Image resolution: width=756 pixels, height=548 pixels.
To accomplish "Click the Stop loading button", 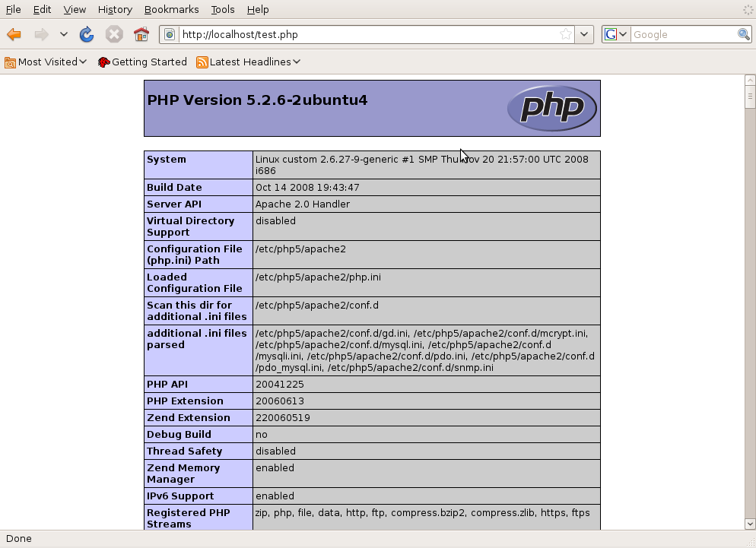I will tap(114, 34).
